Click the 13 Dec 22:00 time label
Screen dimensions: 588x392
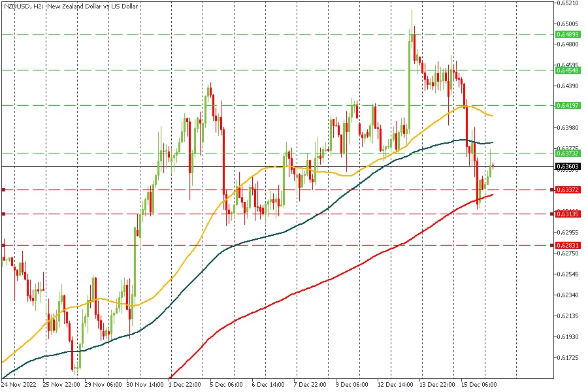[x=437, y=385]
